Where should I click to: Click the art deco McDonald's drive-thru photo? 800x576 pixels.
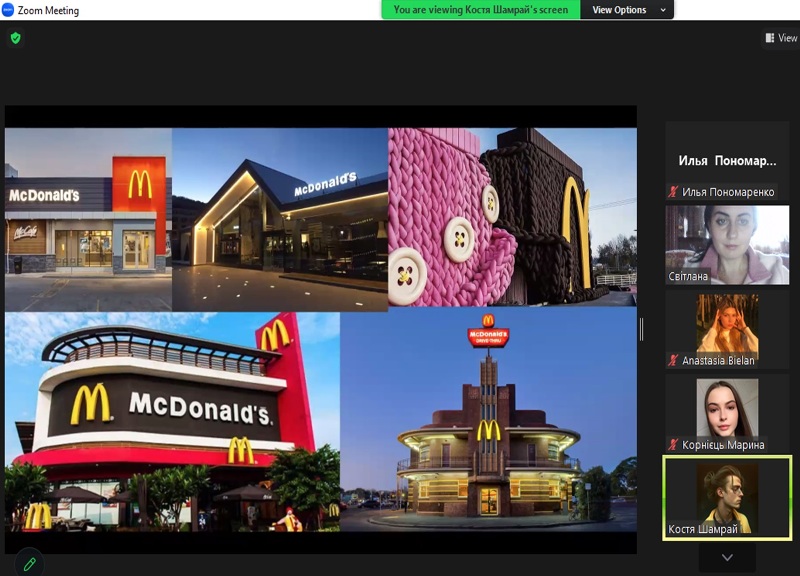point(488,419)
